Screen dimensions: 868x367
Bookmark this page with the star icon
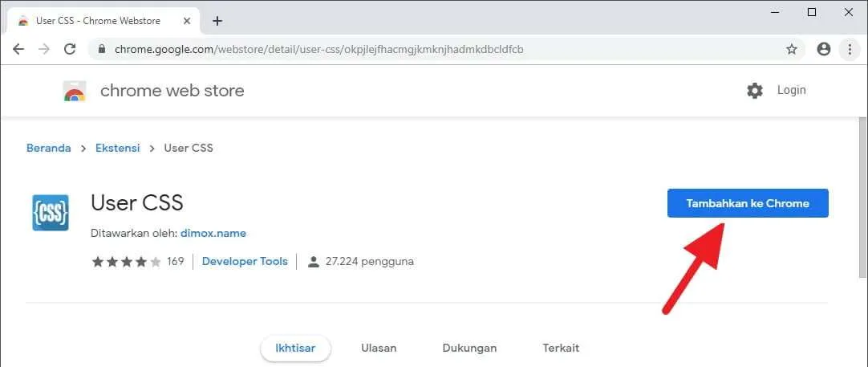792,49
